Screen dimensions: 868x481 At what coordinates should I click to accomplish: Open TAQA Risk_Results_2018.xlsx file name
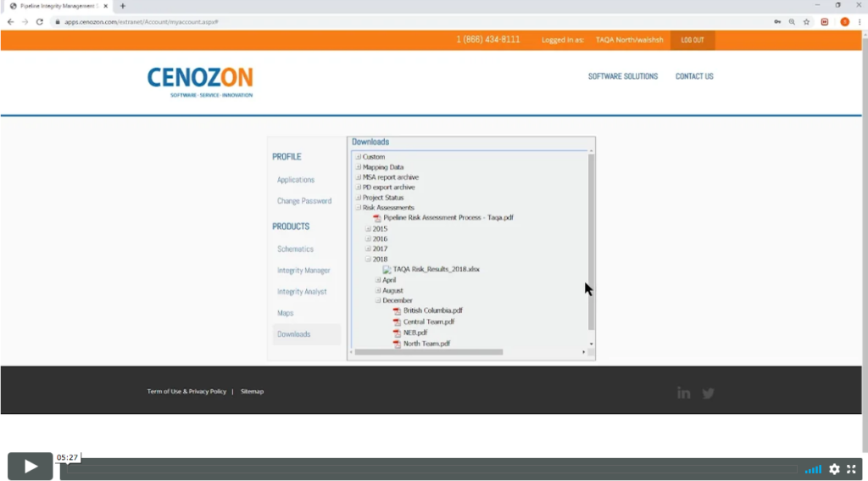[437, 269]
